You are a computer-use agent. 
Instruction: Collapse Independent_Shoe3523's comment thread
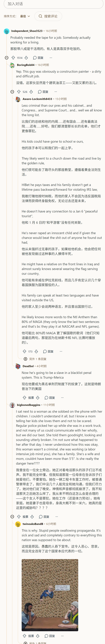pyautogui.click(x=7, y=58)
